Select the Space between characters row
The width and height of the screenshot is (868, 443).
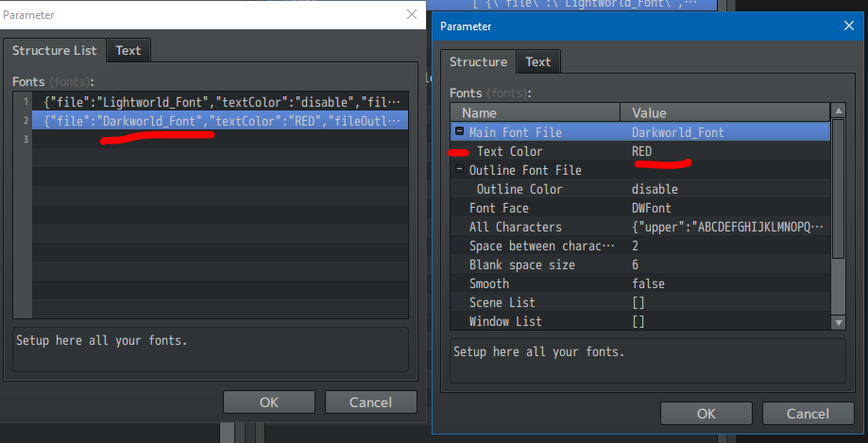pos(640,246)
